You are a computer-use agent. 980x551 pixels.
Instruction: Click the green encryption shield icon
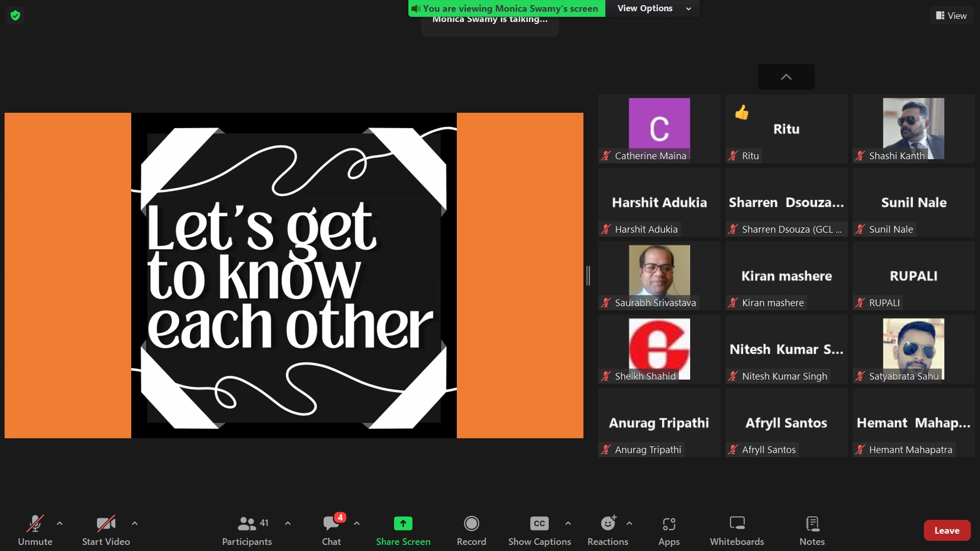(x=15, y=15)
